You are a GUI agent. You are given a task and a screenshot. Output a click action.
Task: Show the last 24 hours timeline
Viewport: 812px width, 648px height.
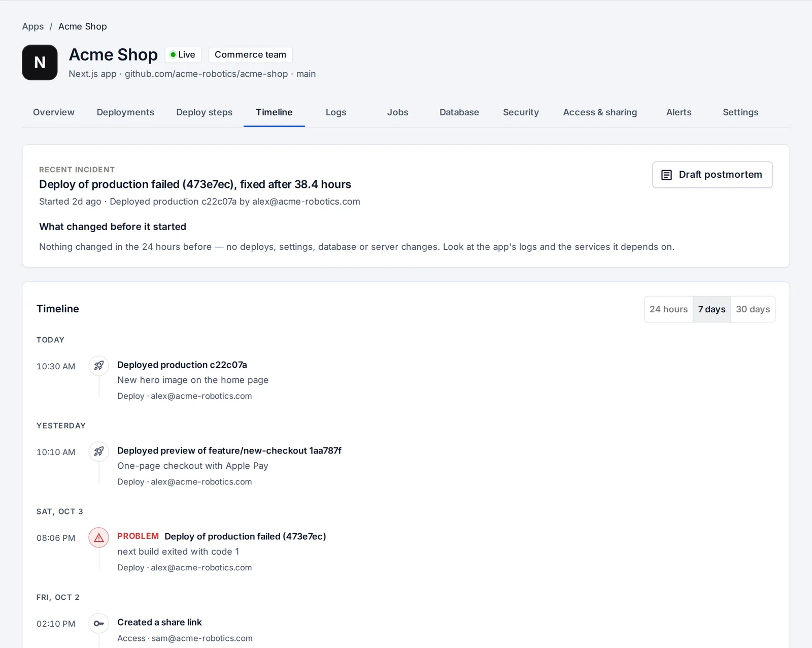coord(668,309)
